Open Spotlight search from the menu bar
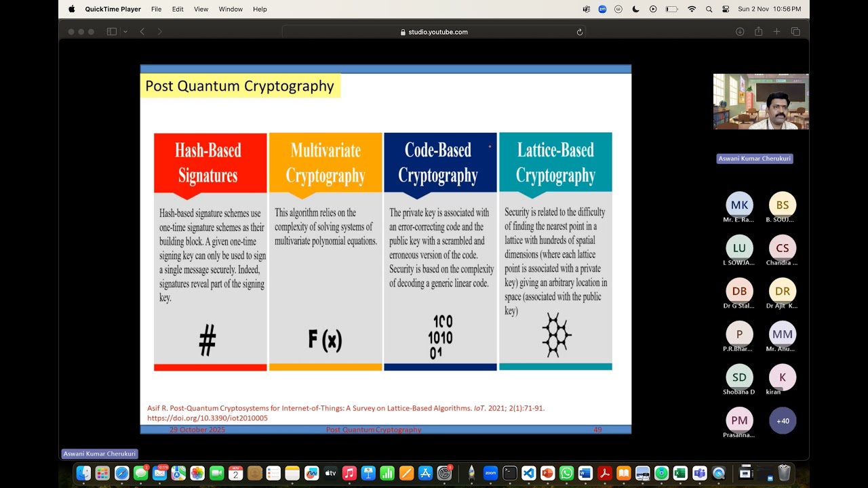This screenshot has width=868, height=488. pos(709,9)
